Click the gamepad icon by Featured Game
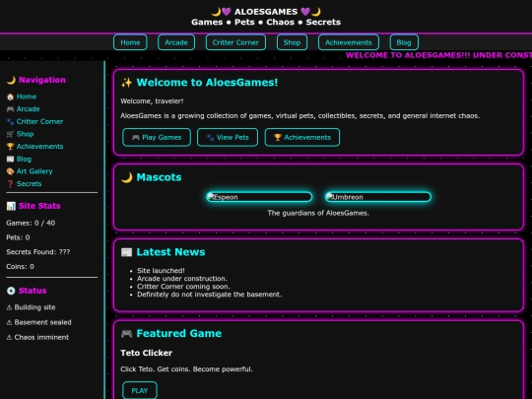532x399 pixels. pyautogui.click(x=126, y=334)
